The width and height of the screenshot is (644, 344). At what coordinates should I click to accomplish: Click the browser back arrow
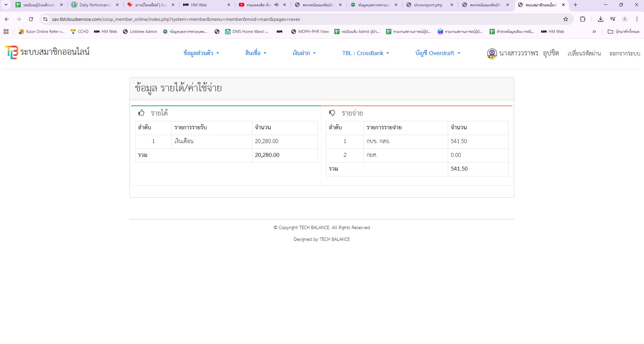point(7,19)
